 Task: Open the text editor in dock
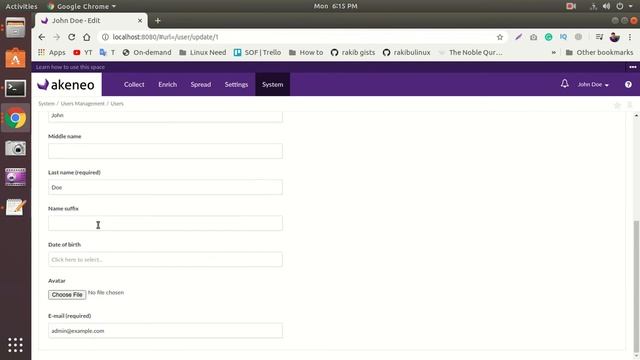click(15, 207)
